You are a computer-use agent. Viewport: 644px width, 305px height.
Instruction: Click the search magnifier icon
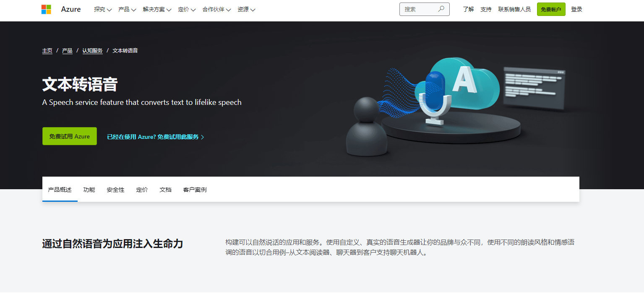pos(441,9)
